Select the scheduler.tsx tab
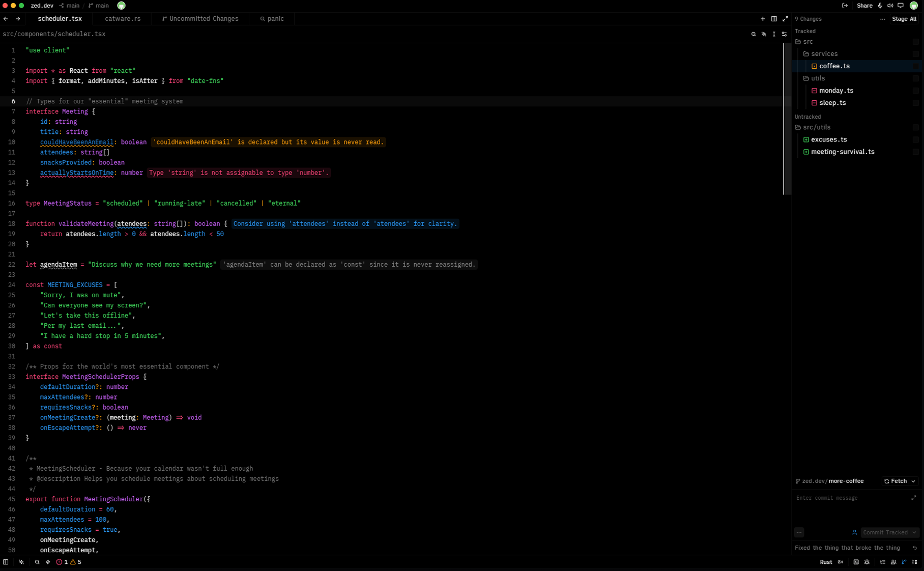This screenshot has width=924, height=571. coord(60,19)
